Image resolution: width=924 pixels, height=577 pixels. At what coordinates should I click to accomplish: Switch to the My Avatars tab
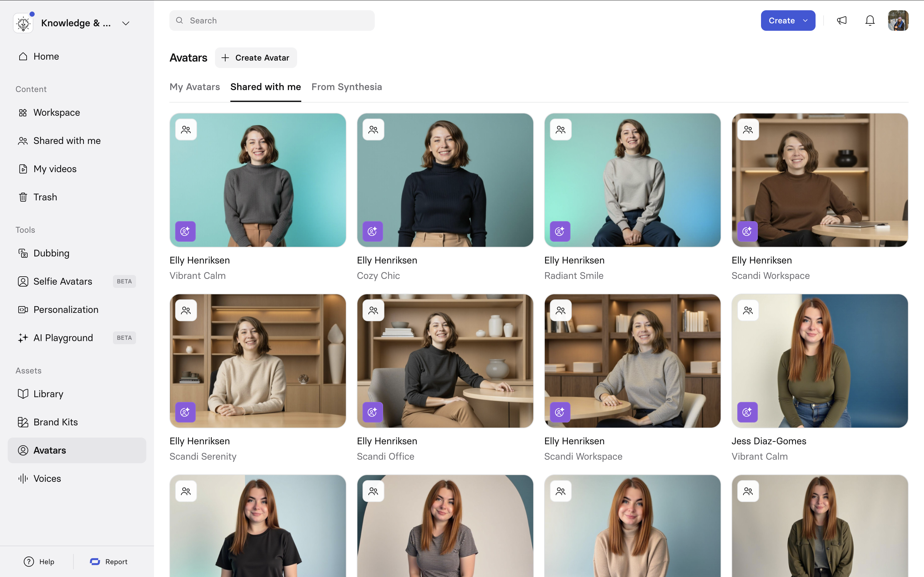pos(195,87)
